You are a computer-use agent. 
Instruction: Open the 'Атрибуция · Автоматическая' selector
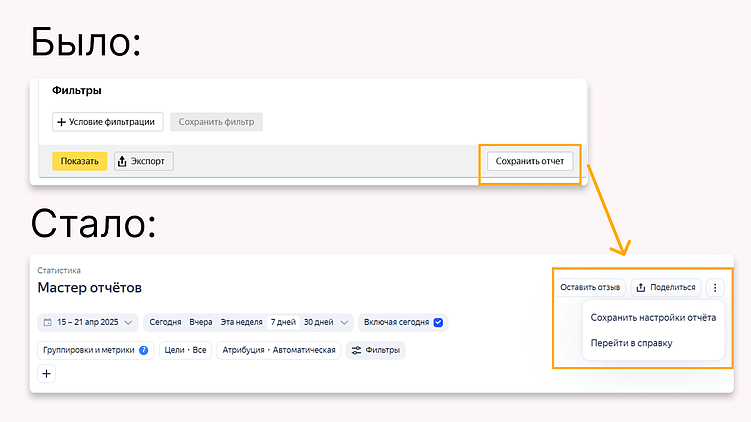click(x=279, y=350)
